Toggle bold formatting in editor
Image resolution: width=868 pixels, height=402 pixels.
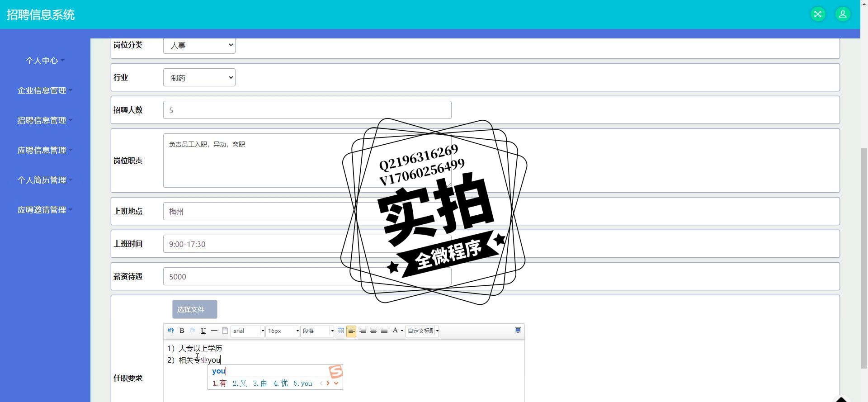[182, 331]
